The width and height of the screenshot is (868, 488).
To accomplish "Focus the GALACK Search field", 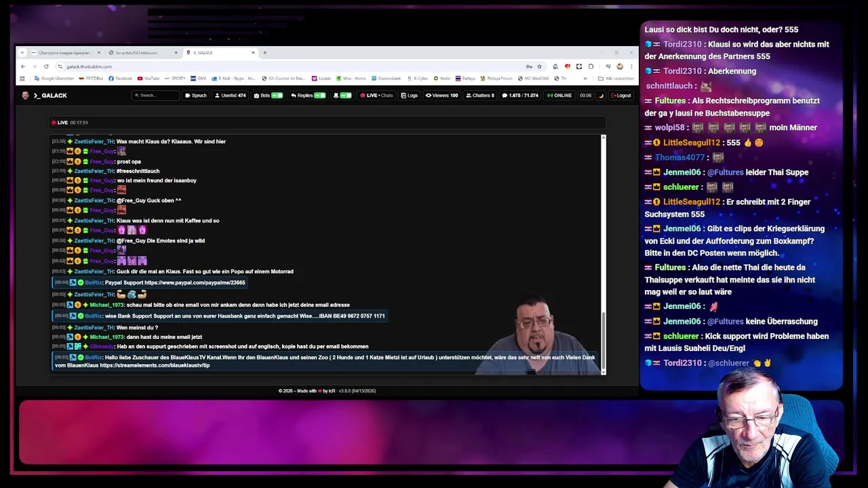I will (x=155, y=96).
